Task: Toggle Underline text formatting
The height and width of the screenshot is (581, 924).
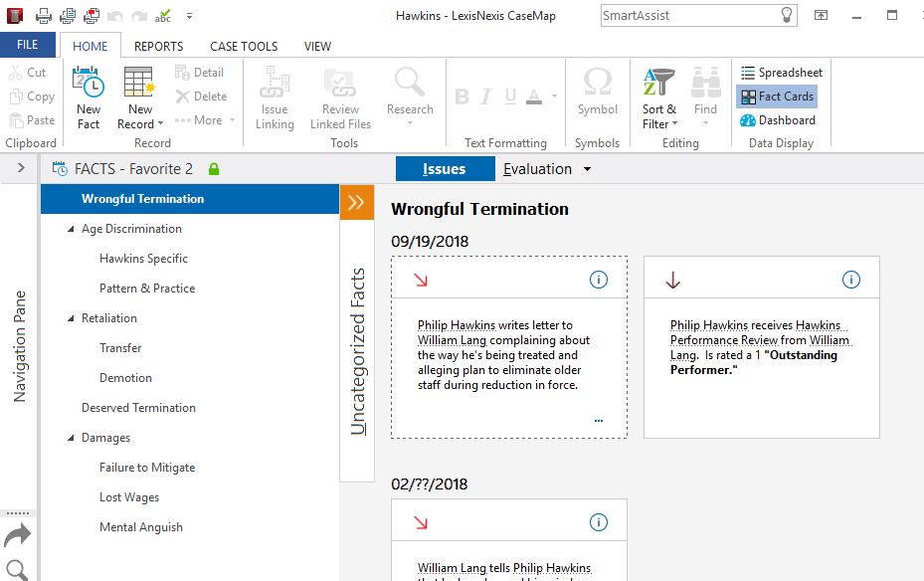Action: coord(510,97)
